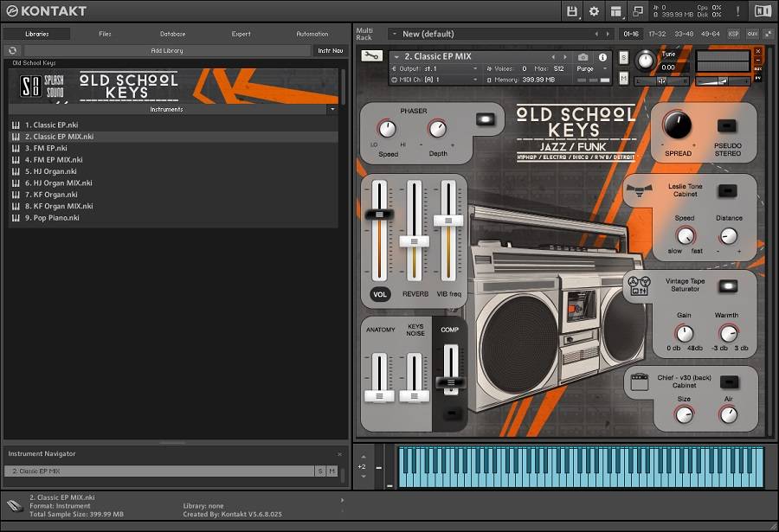Click the camera snapshot icon
The width and height of the screenshot is (779, 532).
pos(583,57)
